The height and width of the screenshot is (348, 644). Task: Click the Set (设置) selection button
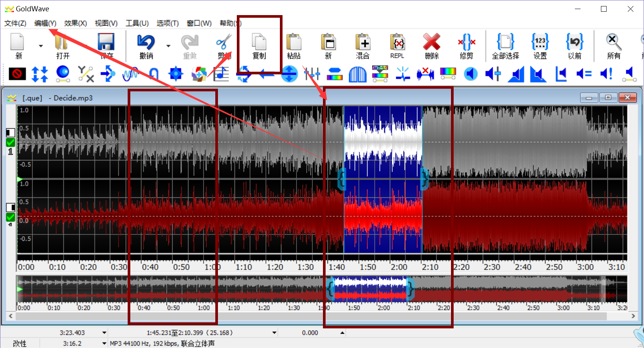click(x=540, y=45)
